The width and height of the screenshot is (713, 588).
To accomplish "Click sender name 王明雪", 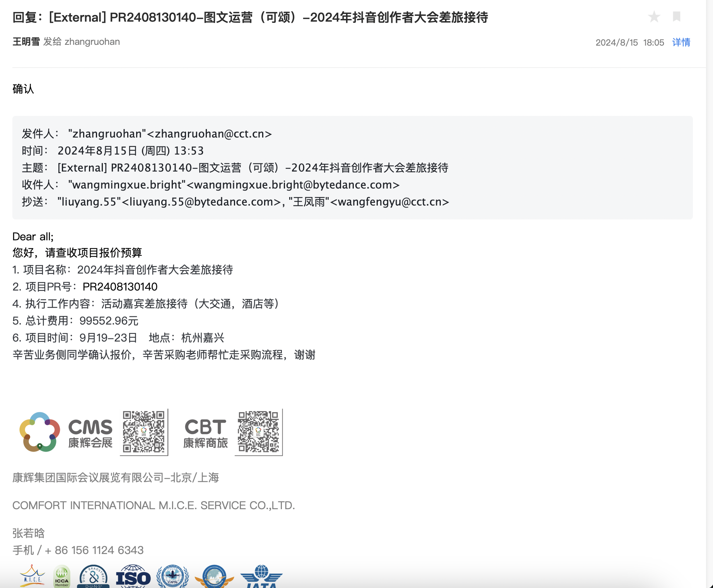I will [x=26, y=42].
